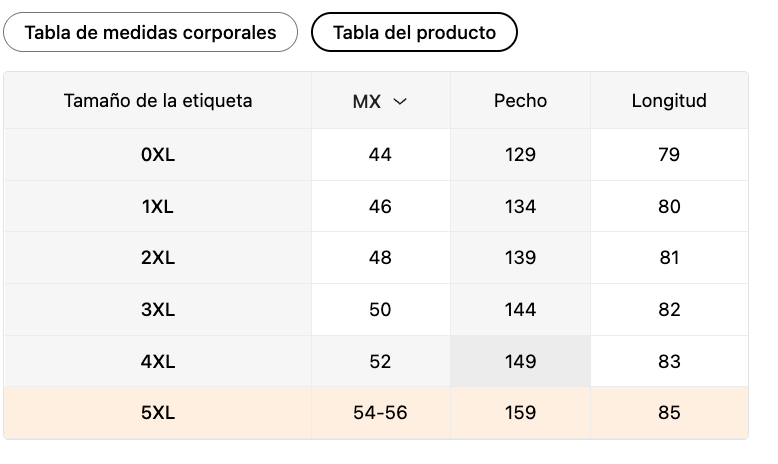Click the 149 chest value cell
This screenshot has height=464, width=778.
[x=520, y=361]
